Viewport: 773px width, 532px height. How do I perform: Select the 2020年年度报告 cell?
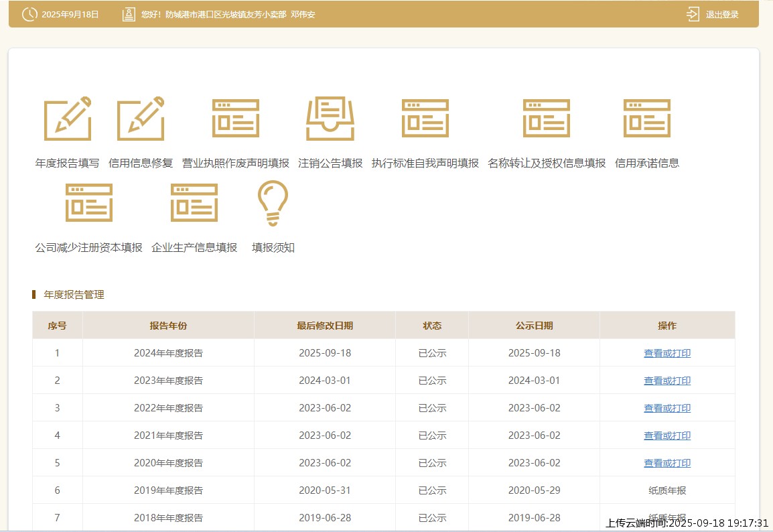point(168,463)
